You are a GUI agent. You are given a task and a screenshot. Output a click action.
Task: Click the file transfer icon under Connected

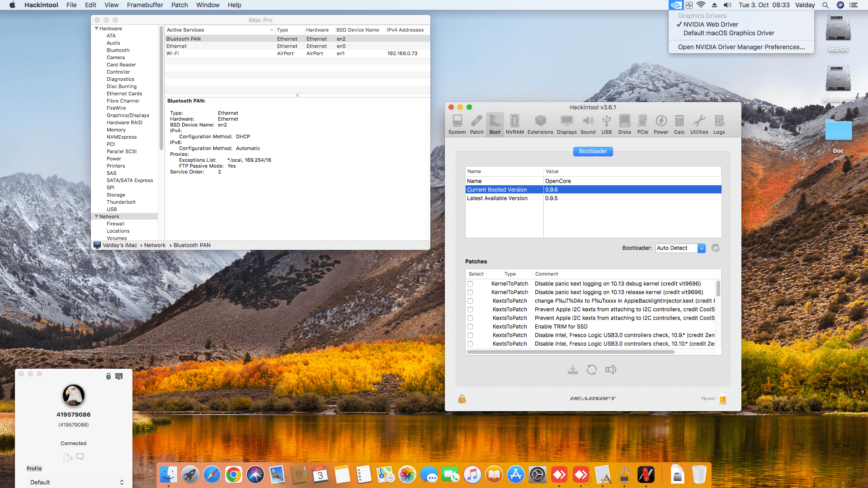pyautogui.click(x=68, y=457)
